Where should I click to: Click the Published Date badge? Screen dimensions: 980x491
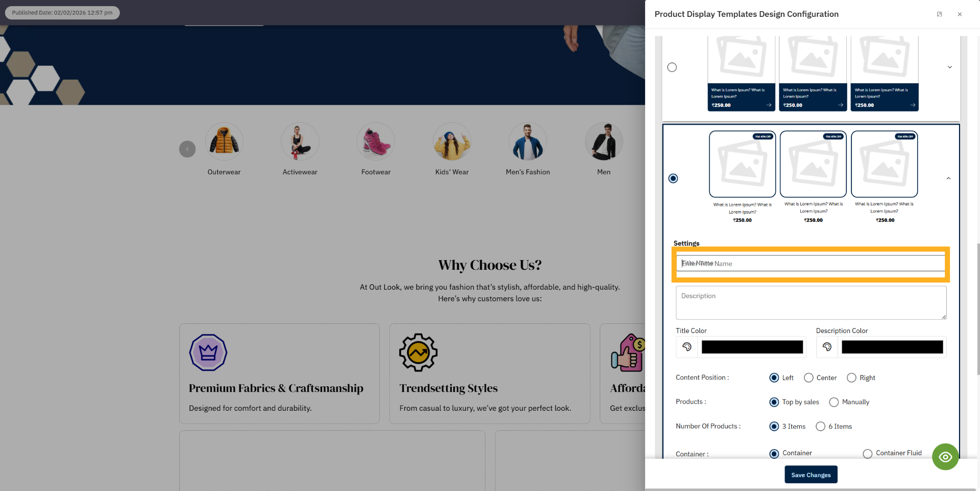(62, 12)
